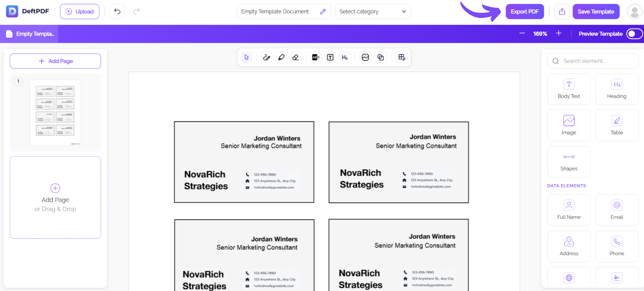The width and height of the screenshot is (644, 291).
Task: Add Image element from side panel
Action: click(x=569, y=125)
